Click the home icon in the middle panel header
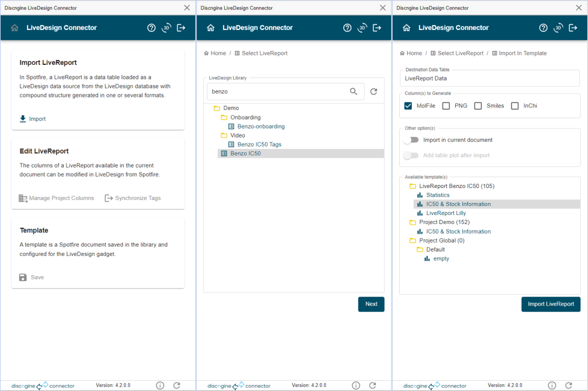This screenshot has height=391, width=588. click(x=210, y=28)
